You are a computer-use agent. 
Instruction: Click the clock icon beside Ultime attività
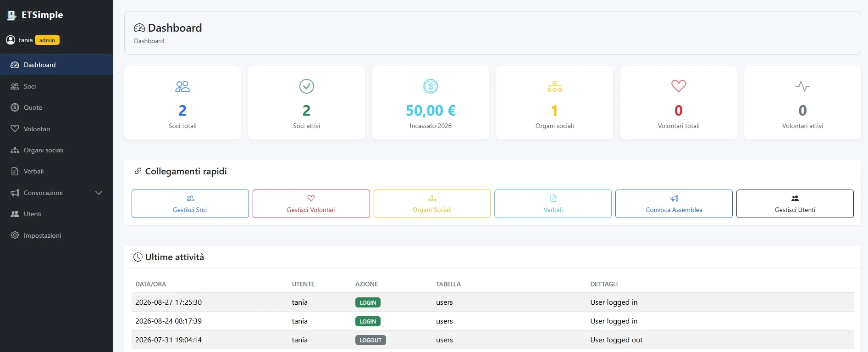point(138,257)
